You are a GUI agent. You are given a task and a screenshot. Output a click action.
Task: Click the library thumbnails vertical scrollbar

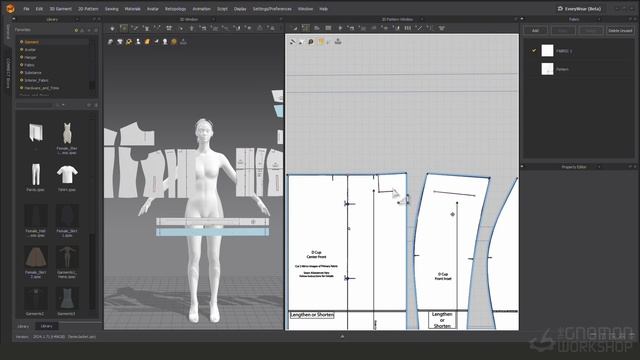pos(93,271)
